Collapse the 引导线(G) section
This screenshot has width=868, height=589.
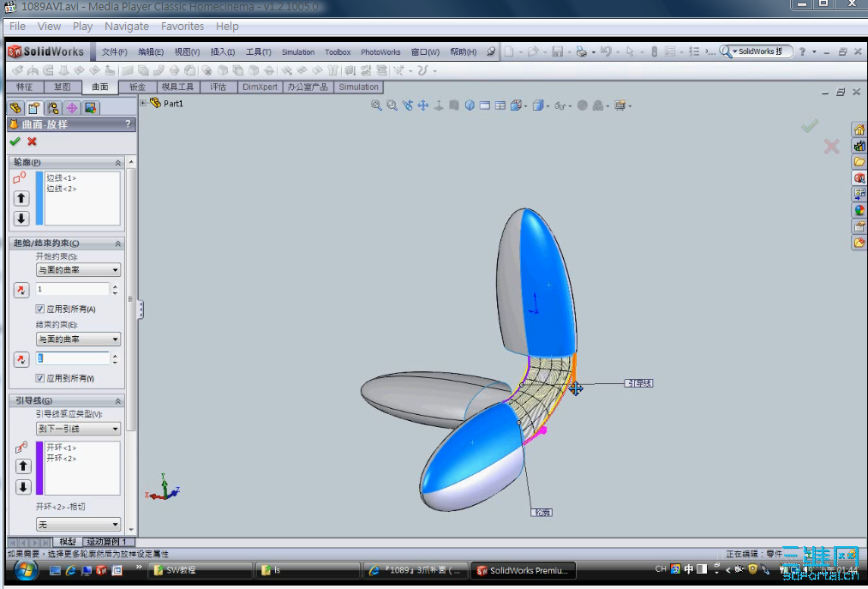(x=117, y=400)
